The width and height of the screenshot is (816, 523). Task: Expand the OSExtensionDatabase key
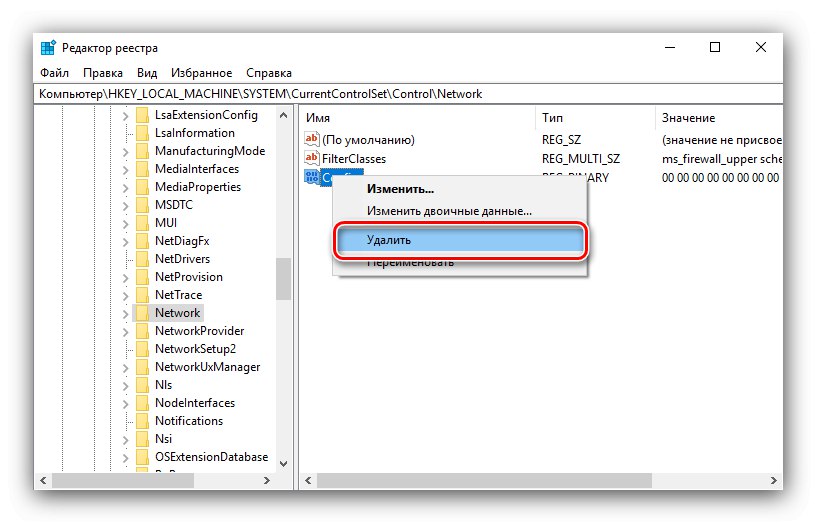125,458
